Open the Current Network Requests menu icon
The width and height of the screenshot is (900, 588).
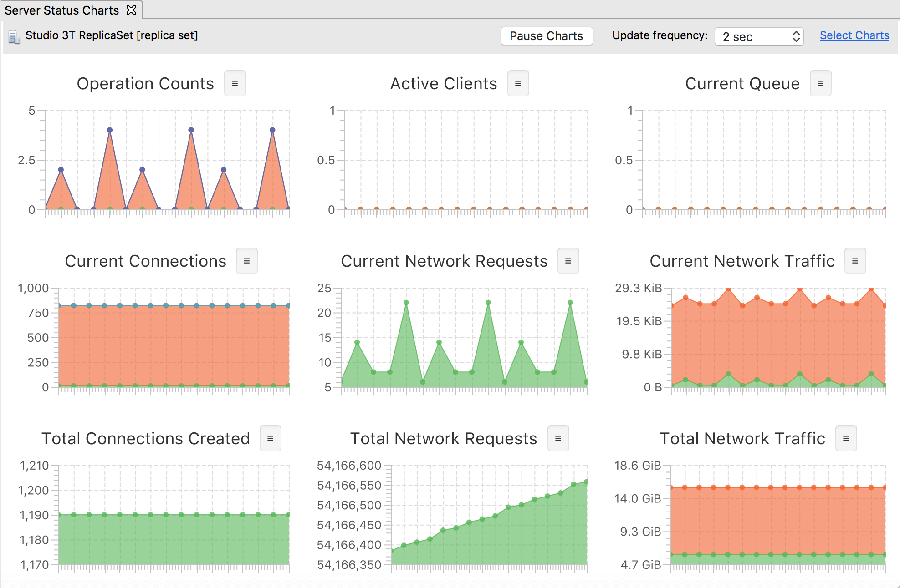click(568, 261)
